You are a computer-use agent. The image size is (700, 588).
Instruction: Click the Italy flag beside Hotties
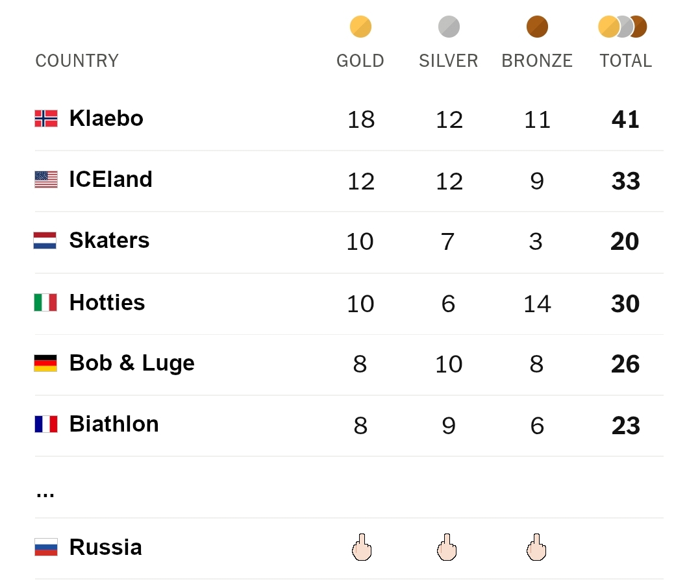pyautogui.click(x=45, y=302)
